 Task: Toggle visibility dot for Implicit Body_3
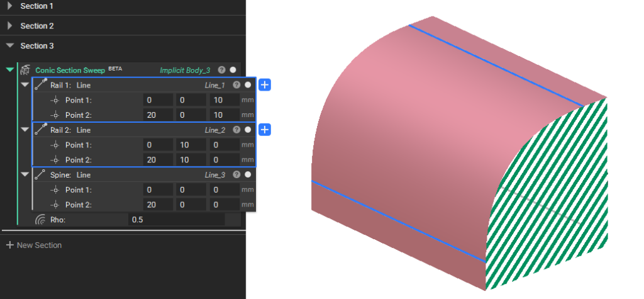(x=233, y=71)
